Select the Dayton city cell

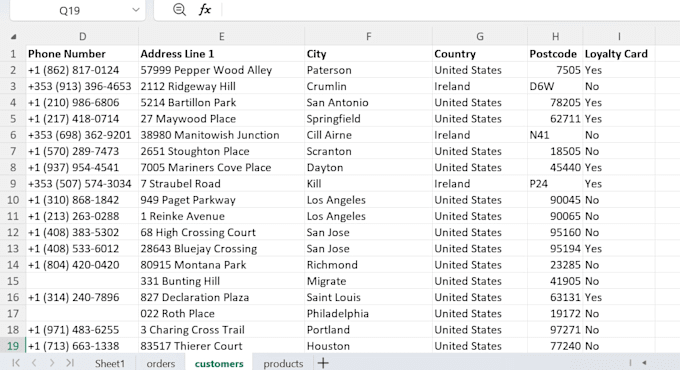click(369, 167)
